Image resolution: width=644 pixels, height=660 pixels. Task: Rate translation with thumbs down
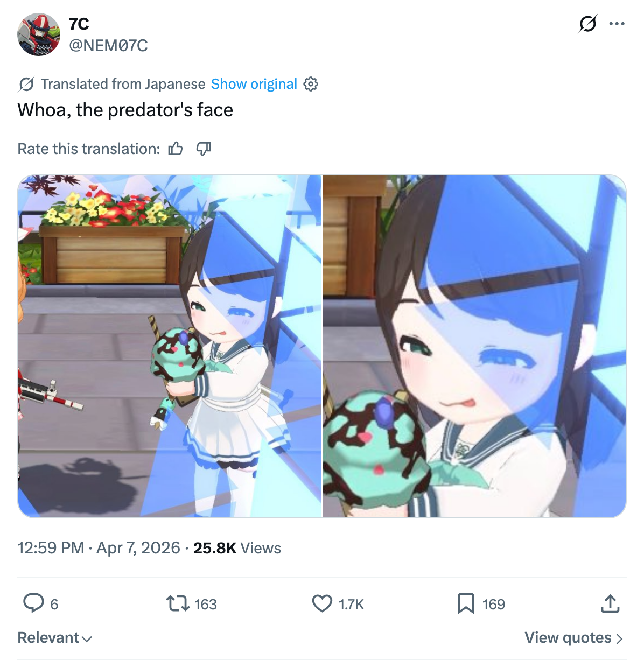(204, 149)
